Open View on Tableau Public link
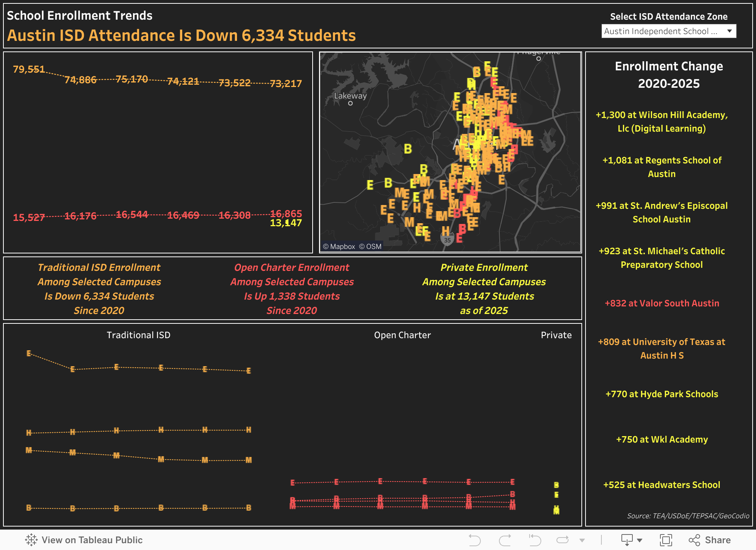The width and height of the screenshot is (756, 550). point(92,540)
